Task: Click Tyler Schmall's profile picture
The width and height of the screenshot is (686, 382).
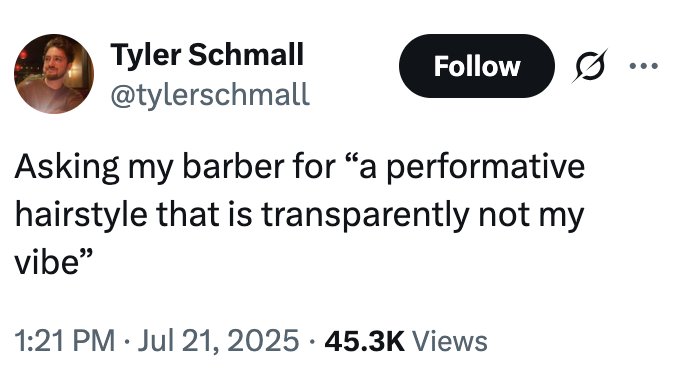Action: (x=54, y=74)
